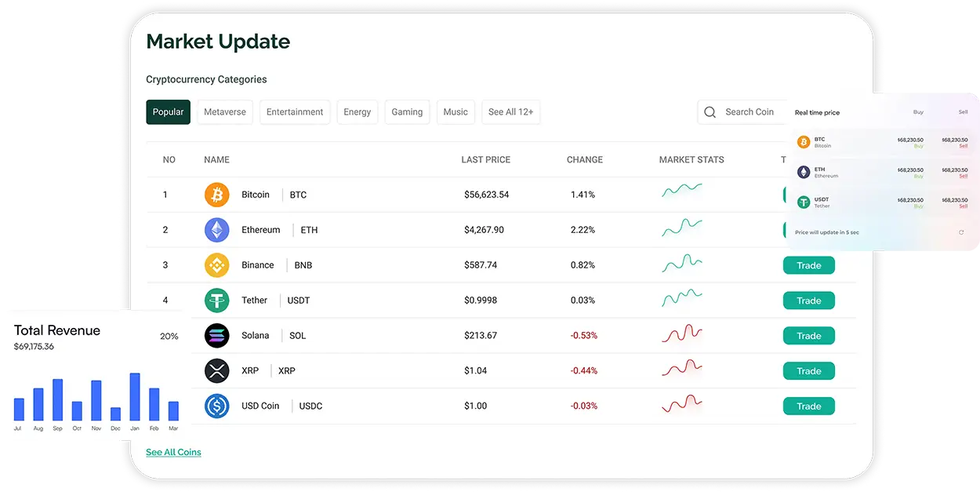This screenshot has height=492, width=980.
Task: Select the Popular category tab
Action: point(168,112)
